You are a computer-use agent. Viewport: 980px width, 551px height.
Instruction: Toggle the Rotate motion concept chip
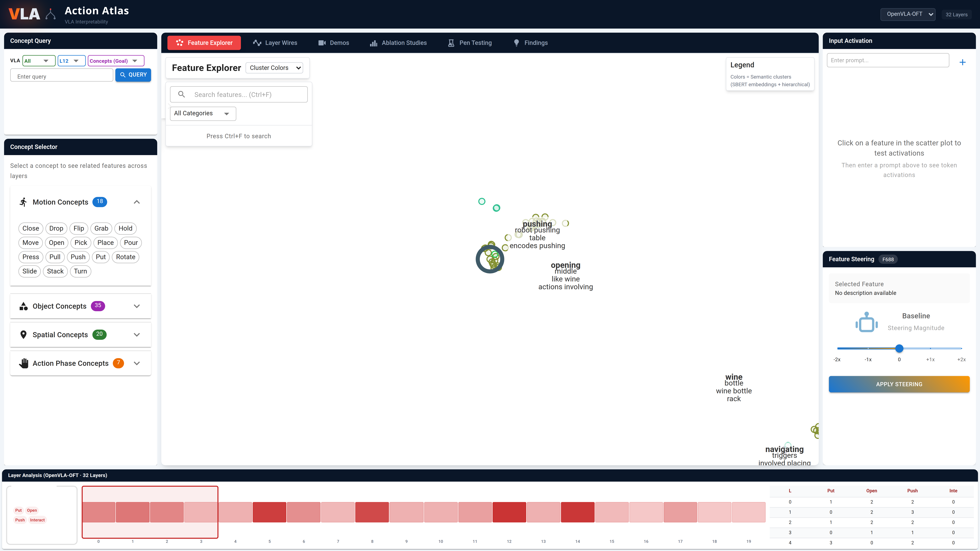(x=126, y=257)
